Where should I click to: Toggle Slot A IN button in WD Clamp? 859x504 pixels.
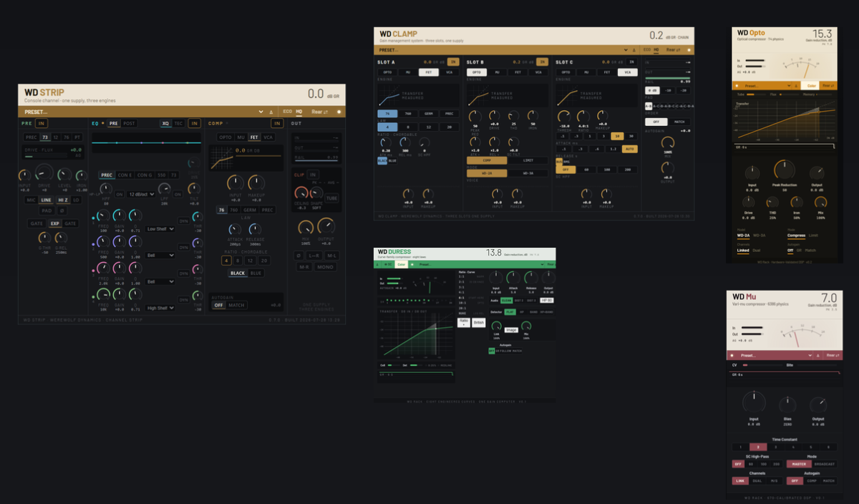(453, 62)
